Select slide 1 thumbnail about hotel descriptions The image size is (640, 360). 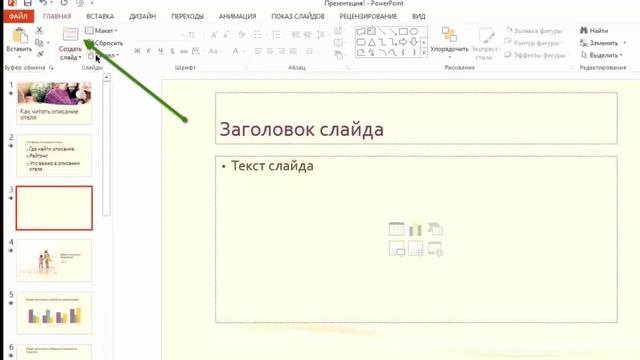[x=54, y=103]
